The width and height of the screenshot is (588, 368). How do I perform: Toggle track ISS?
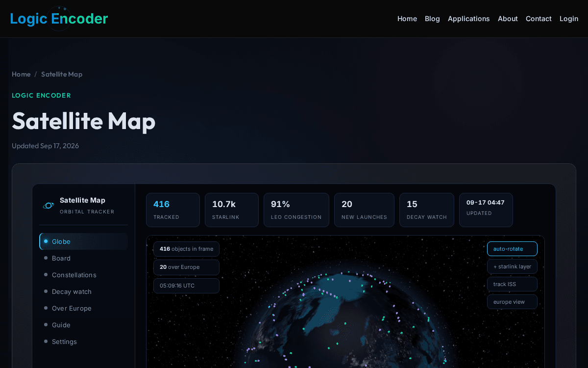[x=512, y=284]
